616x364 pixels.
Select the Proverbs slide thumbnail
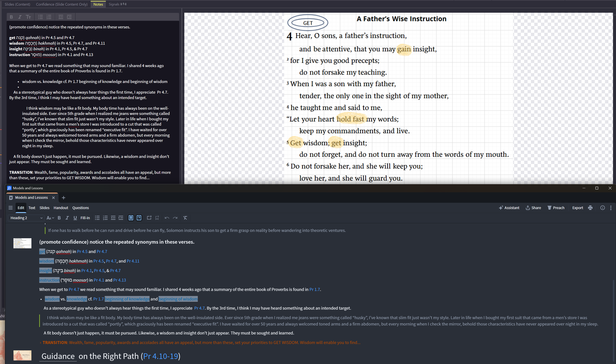pyautogui.click(x=22, y=243)
